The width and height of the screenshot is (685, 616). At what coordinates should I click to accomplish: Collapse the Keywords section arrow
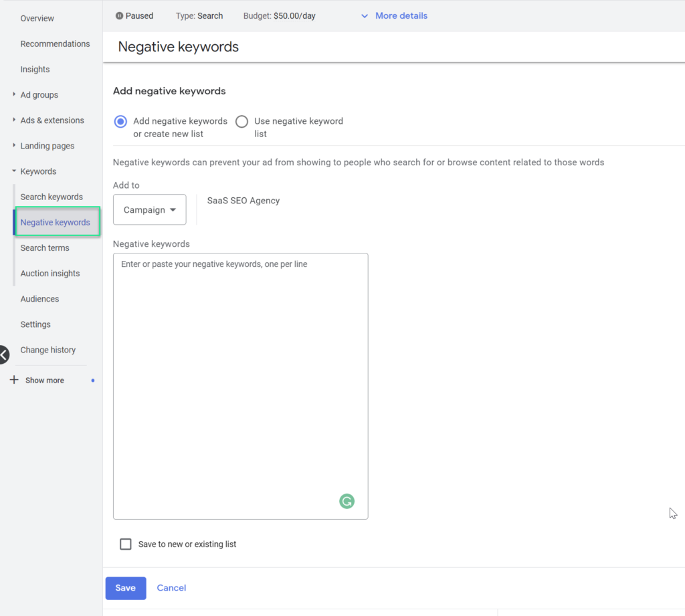click(14, 171)
